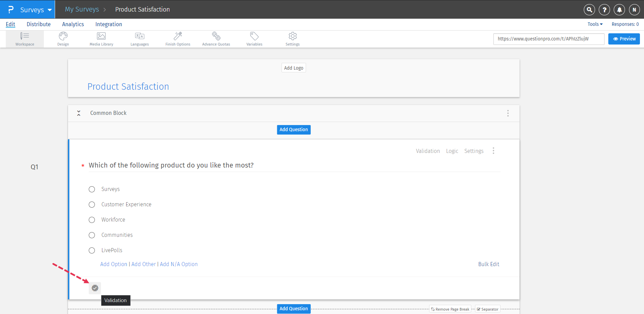This screenshot has height=314, width=644.
Task: Click Add Question button below Q1
Action: (x=294, y=309)
